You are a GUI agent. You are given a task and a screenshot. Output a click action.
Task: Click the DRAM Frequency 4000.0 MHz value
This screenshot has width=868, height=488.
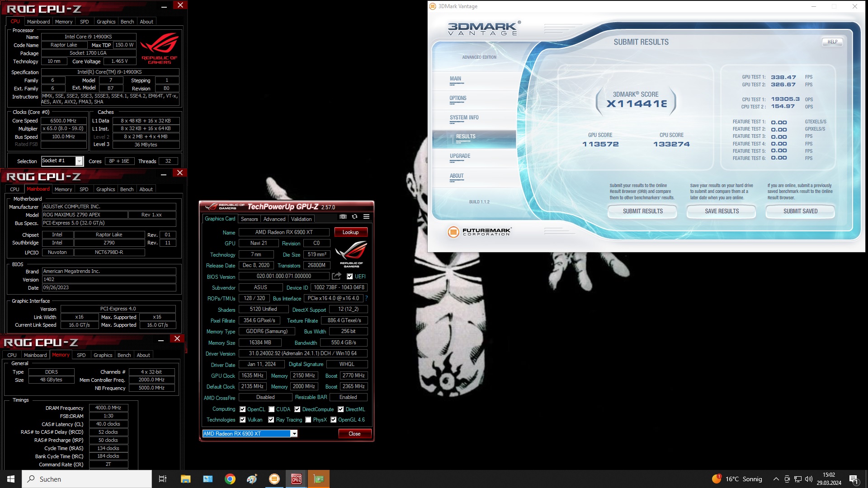pos(108,408)
